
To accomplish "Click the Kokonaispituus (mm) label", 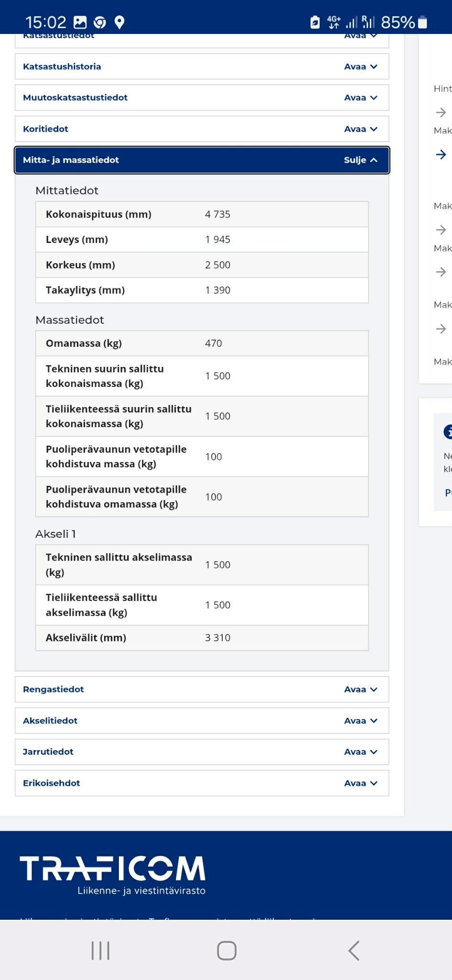I will pyautogui.click(x=98, y=214).
